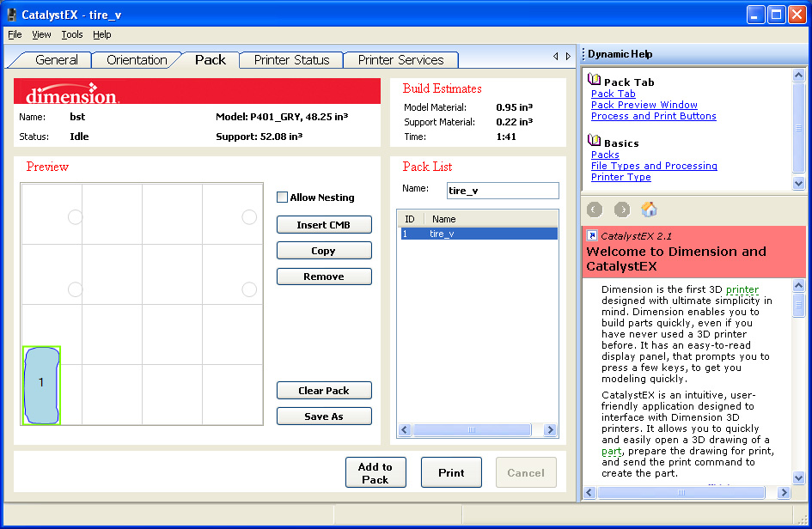
Task: Click the Save As button
Action: click(324, 417)
